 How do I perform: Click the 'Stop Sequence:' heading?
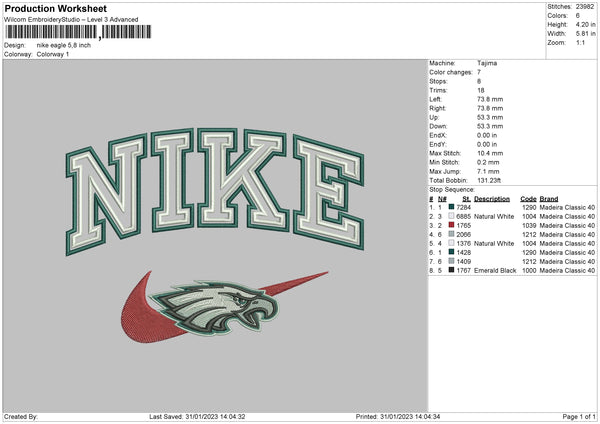(452, 189)
